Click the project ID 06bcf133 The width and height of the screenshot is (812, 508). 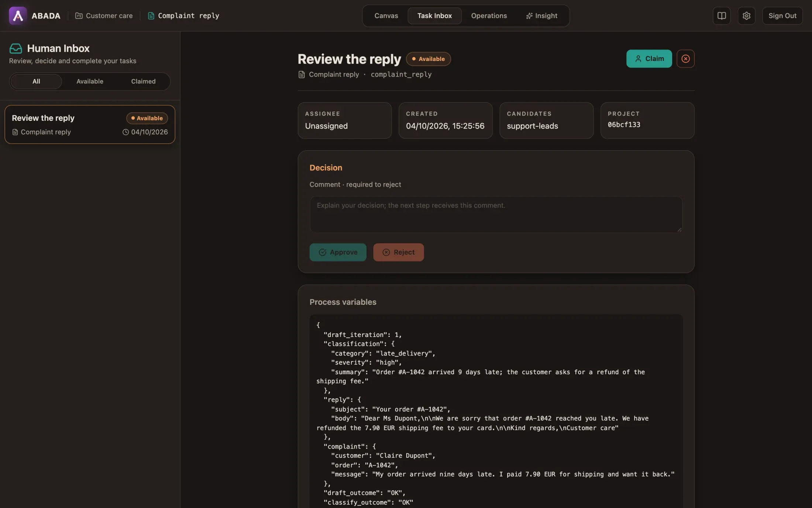point(624,125)
